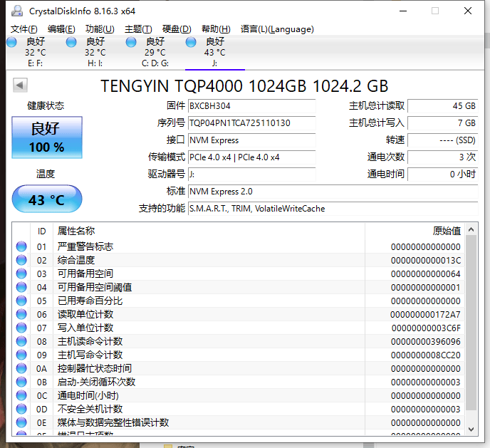The image size is (490, 448).
Task: Open the 功能(U) menu
Action: coord(100,29)
